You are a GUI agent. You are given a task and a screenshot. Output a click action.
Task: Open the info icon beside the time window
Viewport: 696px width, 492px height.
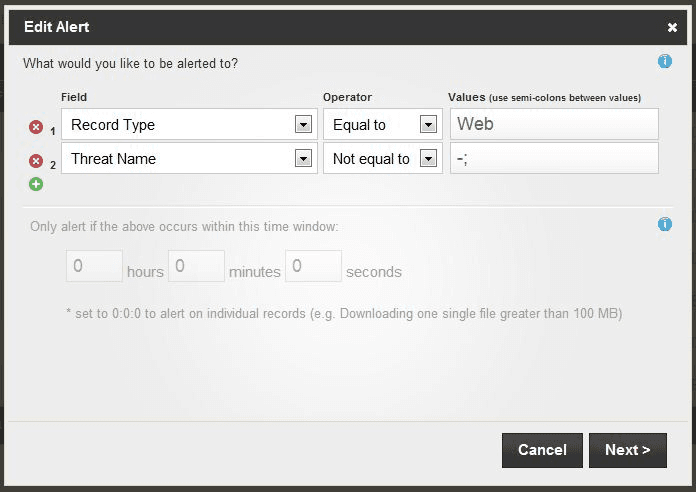(x=664, y=224)
